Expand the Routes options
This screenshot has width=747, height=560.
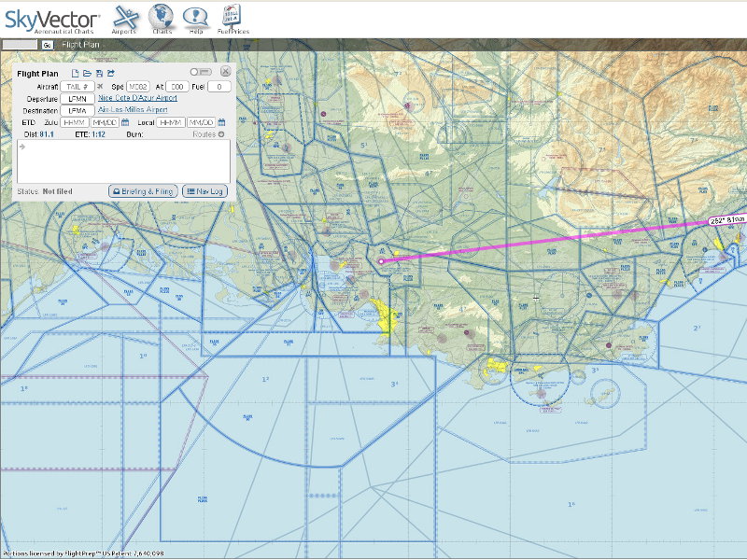221,134
